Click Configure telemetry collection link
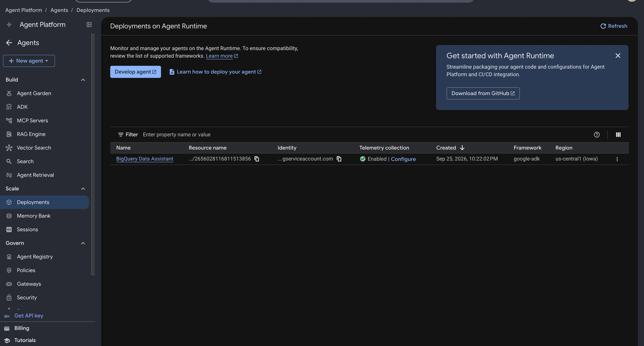Screen dimensions: 644x346 coord(403,159)
